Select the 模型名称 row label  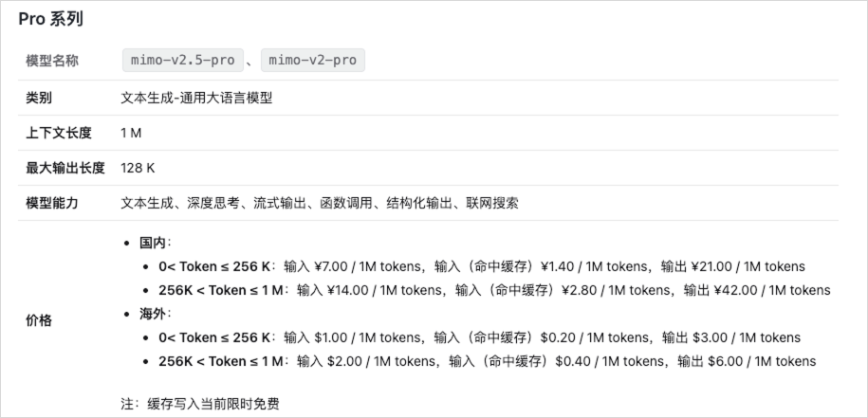tap(52, 61)
